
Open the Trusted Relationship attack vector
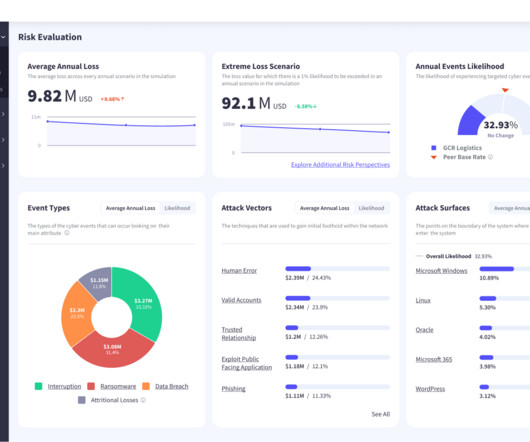239,334
